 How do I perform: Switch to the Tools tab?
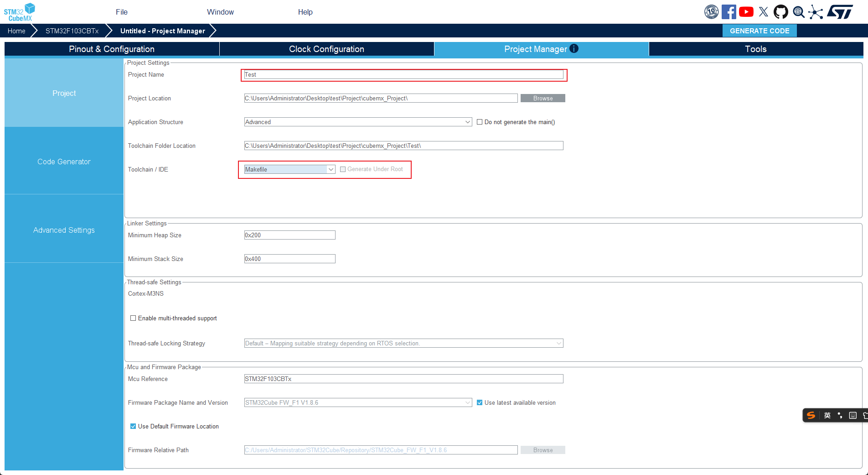coord(756,49)
